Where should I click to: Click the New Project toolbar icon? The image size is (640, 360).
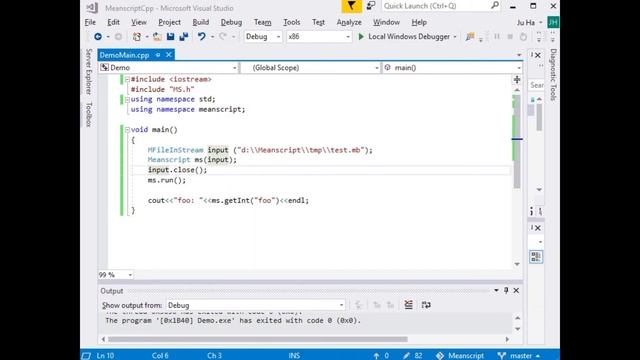coord(137,37)
